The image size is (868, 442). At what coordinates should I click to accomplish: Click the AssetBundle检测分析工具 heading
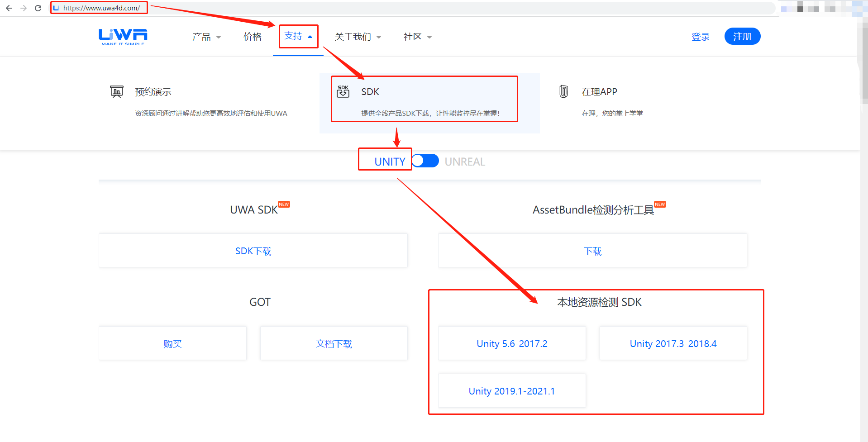[x=593, y=210]
